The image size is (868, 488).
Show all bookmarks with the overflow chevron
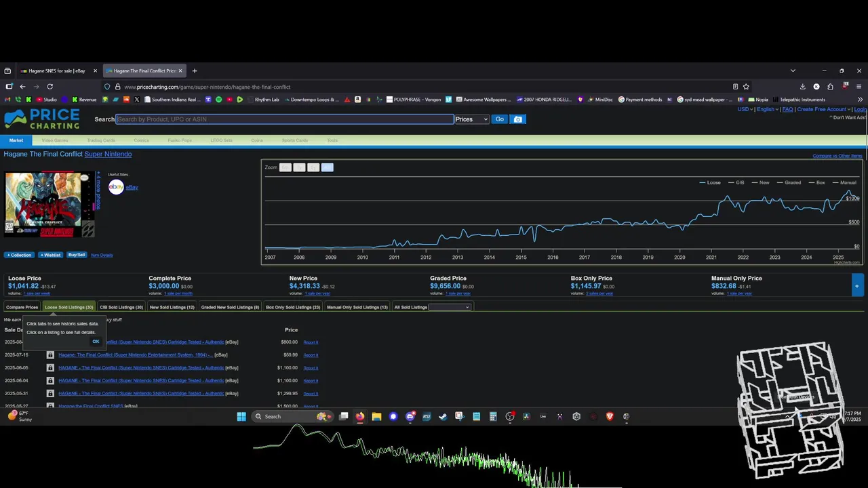860,100
